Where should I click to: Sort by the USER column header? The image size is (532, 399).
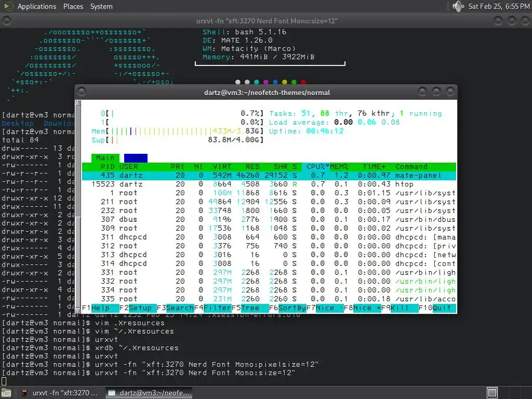pyautogui.click(x=129, y=167)
